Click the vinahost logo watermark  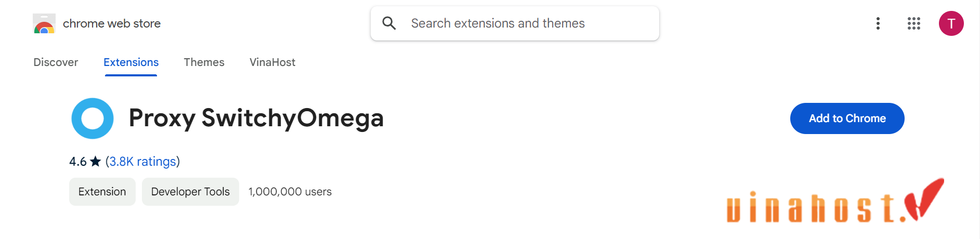pos(835,201)
